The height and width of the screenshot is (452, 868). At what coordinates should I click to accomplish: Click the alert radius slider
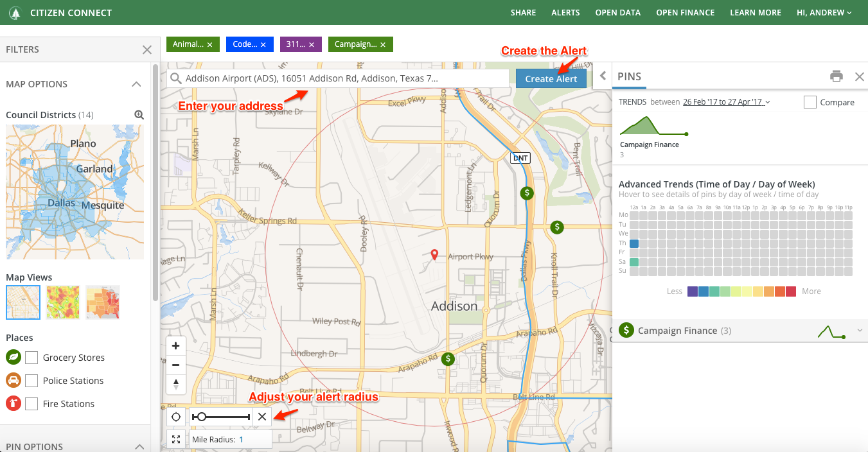pyautogui.click(x=221, y=417)
